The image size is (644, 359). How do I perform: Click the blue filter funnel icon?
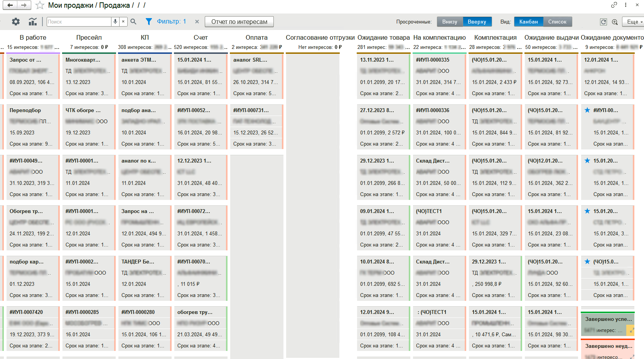148,22
